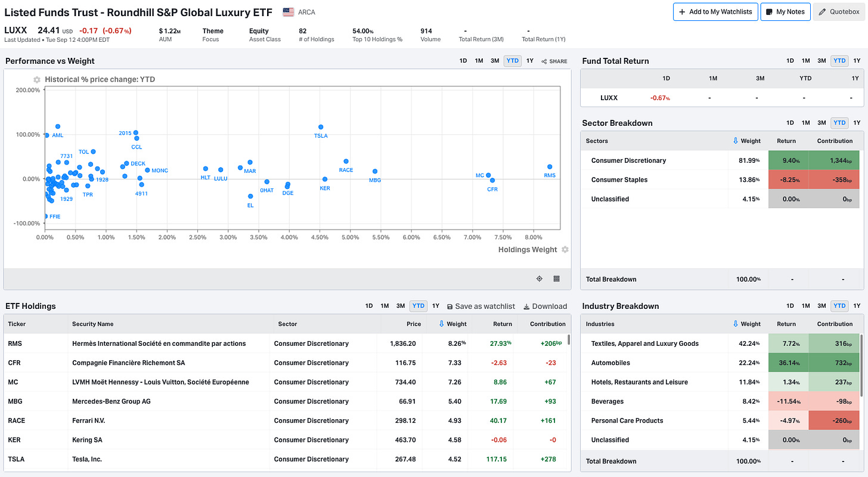
Task: Sort ETF Holdings by Price header
Action: [414, 324]
